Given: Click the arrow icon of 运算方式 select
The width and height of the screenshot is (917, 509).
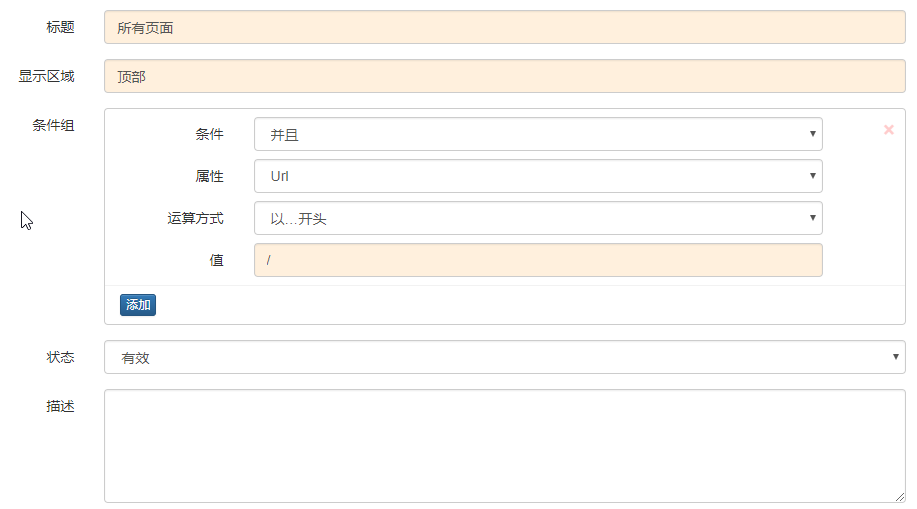Looking at the screenshot, I should (x=812, y=218).
